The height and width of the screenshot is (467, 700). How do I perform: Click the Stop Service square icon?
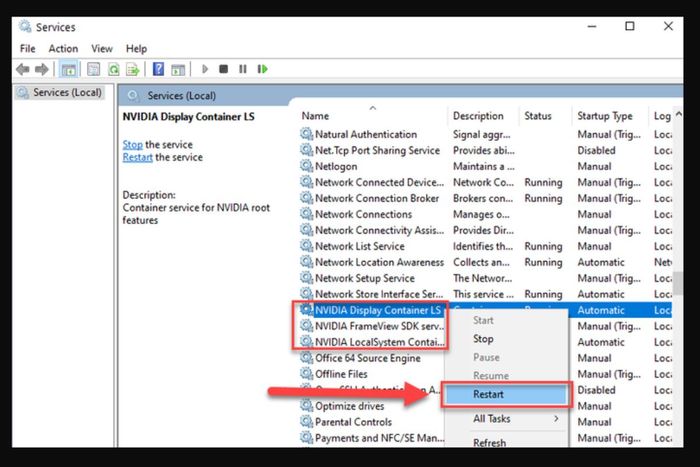coord(224,69)
